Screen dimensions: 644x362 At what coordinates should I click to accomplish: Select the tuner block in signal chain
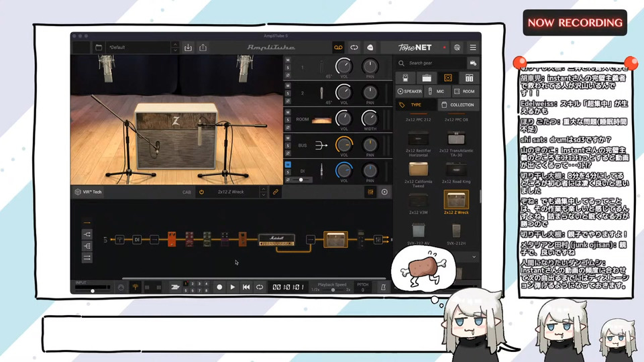[119, 239]
